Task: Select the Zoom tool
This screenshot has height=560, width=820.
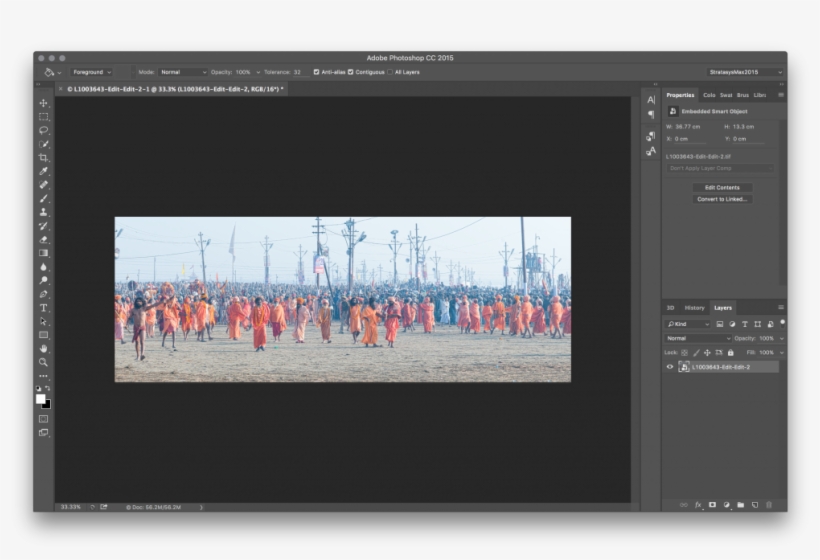Action: 44,362
